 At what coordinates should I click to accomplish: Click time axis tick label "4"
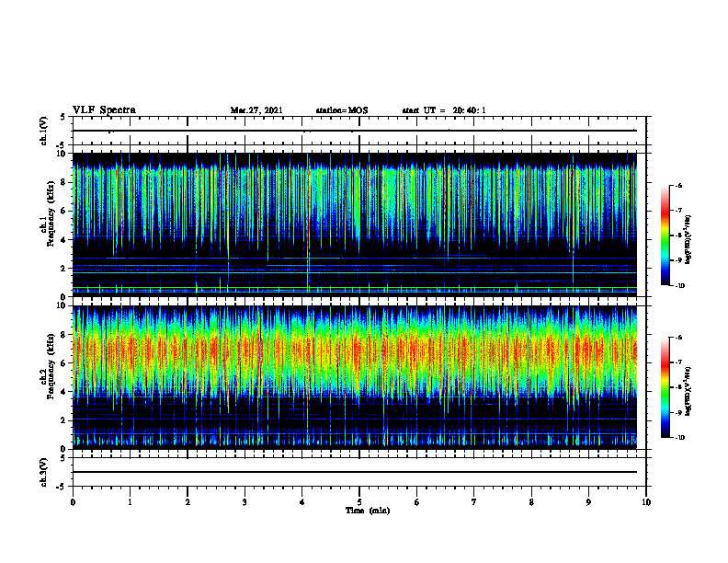tap(302, 502)
